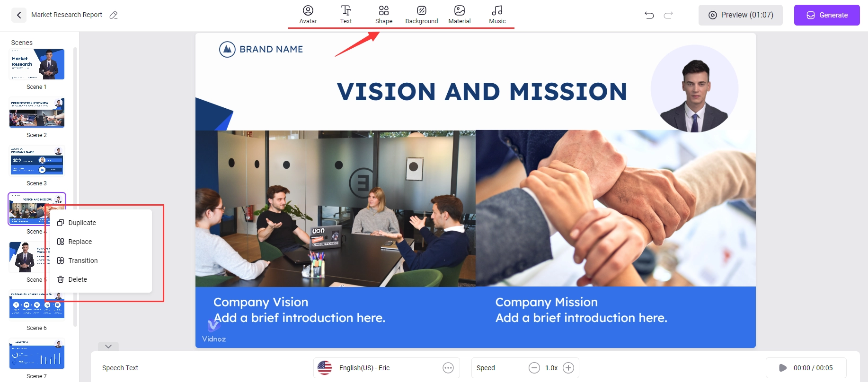
Task: Click the Generate button
Action: pos(827,15)
